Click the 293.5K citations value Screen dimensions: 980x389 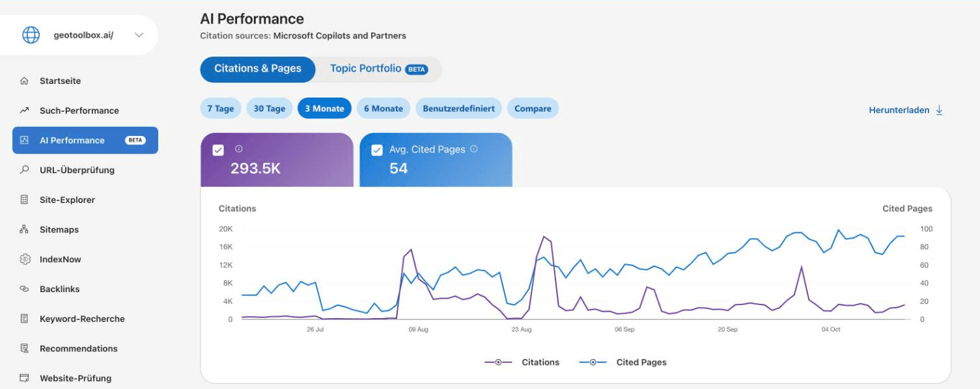pos(255,169)
